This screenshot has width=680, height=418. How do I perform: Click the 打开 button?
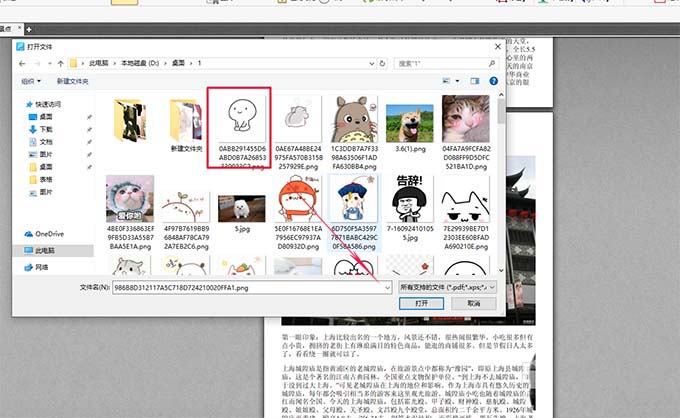[x=421, y=304]
